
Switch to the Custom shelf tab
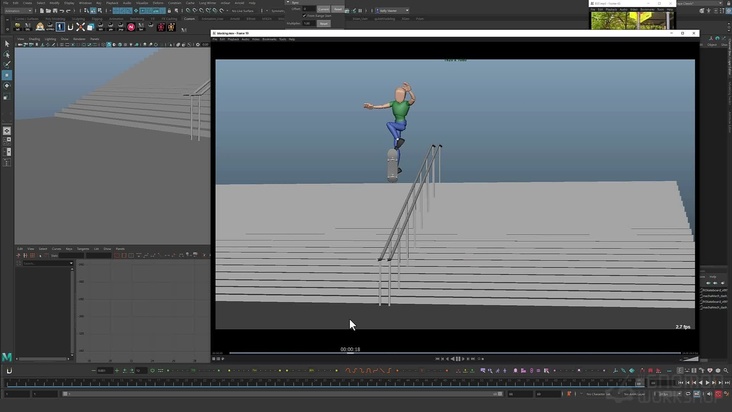coord(189,19)
